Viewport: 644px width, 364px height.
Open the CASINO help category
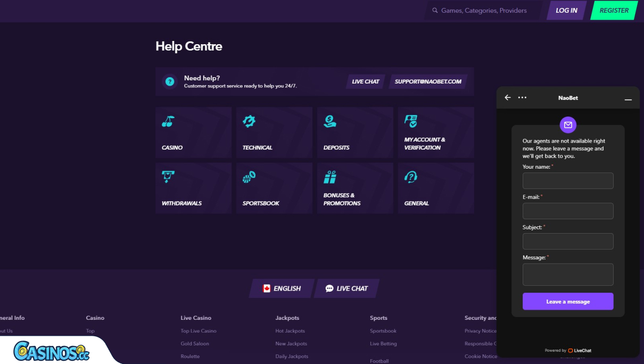pos(193,133)
